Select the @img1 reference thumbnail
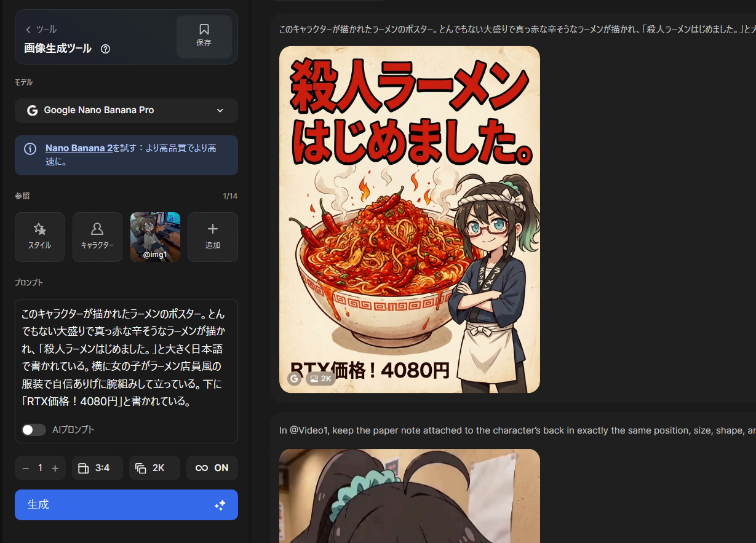The width and height of the screenshot is (756, 543). click(155, 237)
